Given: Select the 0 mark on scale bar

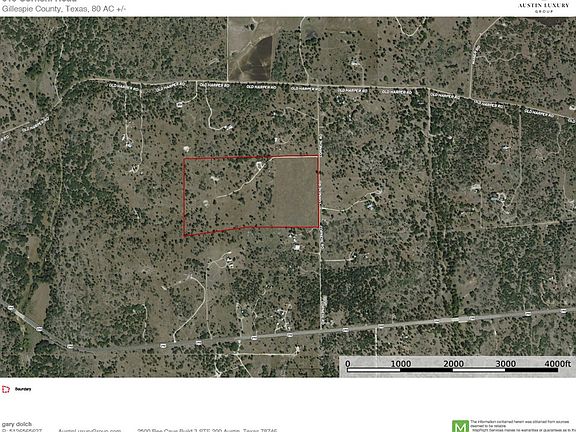Looking at the screenshot, I should pyautogui.click(x=348, y=364).
